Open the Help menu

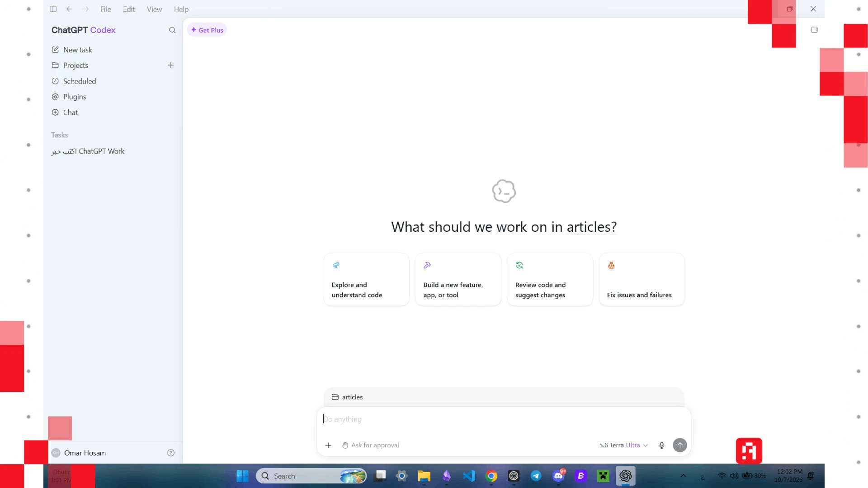pos(181,9)
